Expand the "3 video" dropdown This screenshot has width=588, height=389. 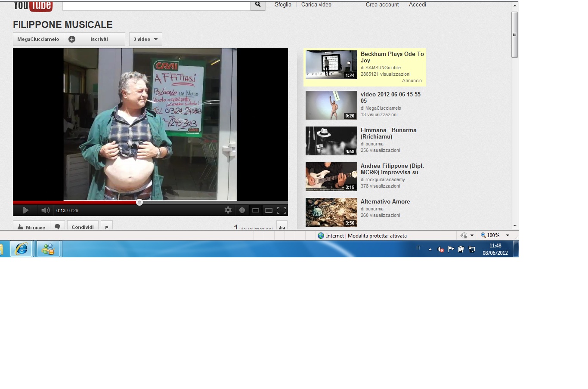[x=145, y=39]
